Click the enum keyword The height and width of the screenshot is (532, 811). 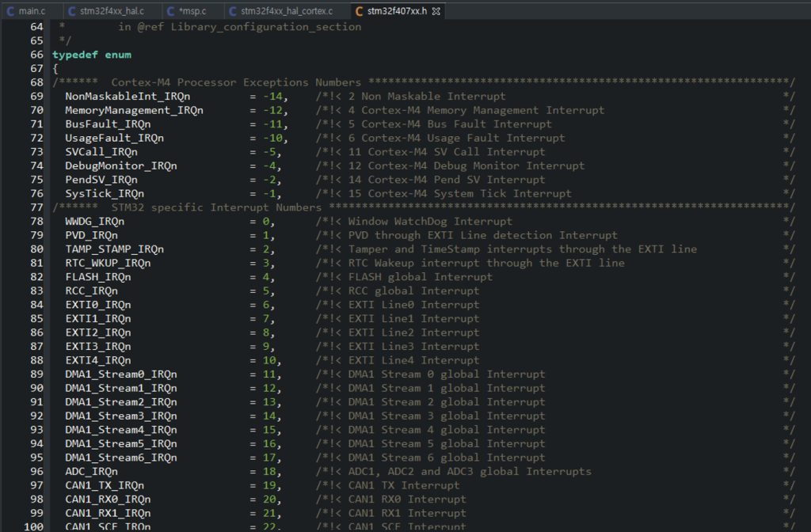(x=118, y=55)
